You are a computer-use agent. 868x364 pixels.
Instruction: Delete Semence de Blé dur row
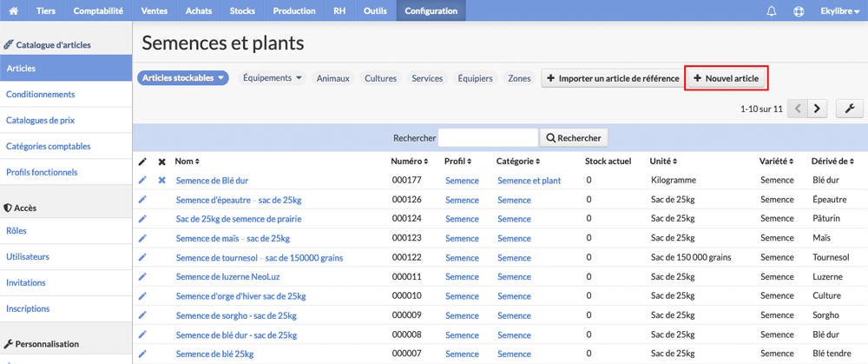tap(161, 180)
